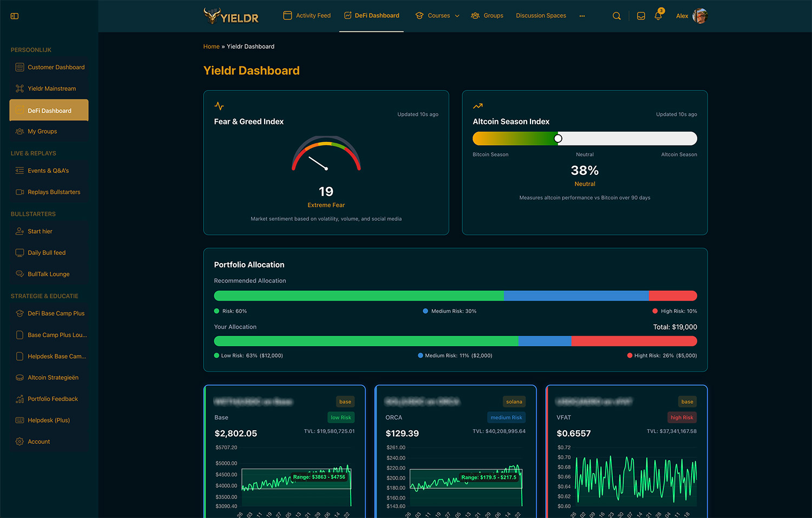Screen dimensions: 812x518
Task: Open Alex user menu
Action: (682, 16)
